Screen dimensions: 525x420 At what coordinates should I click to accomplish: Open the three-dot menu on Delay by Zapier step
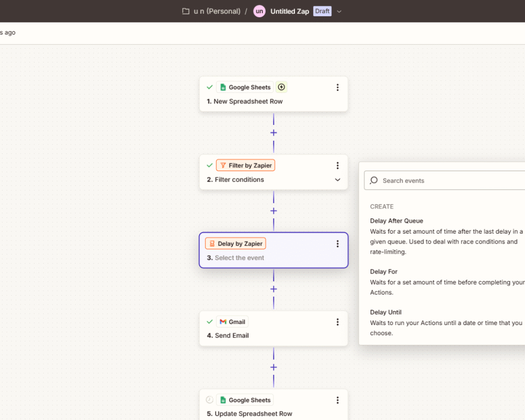[338, 244]
